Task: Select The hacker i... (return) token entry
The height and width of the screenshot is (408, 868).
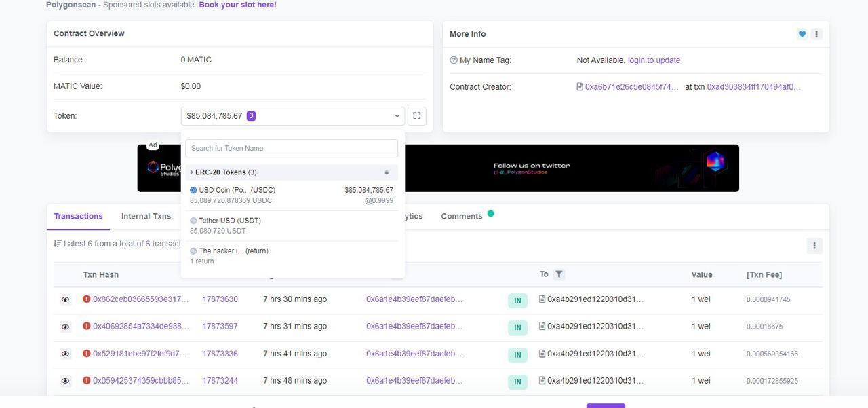Action: [292, 256]
